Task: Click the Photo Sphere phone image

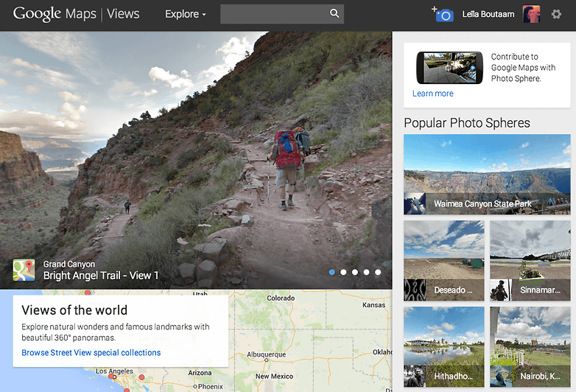Action: 449,68
